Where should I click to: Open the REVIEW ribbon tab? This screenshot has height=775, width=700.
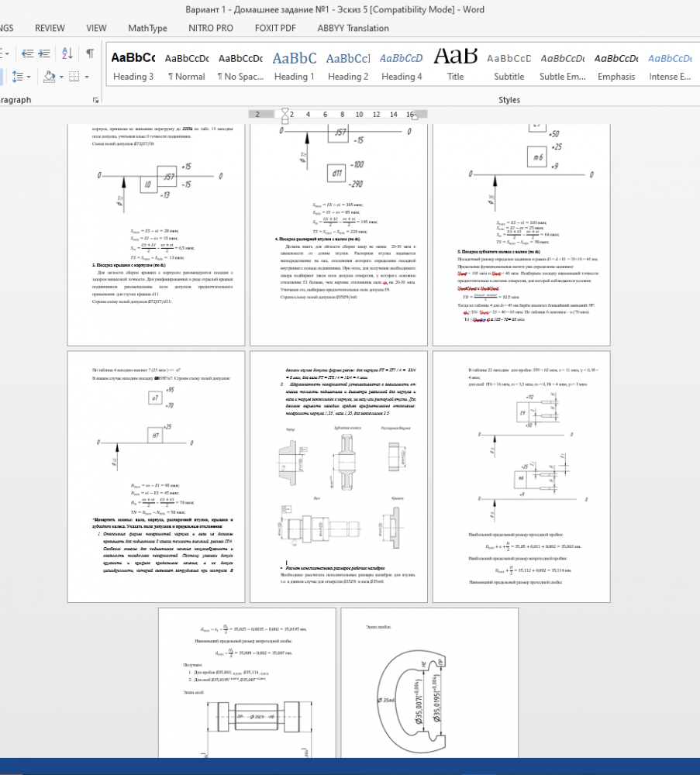point(50,28)
